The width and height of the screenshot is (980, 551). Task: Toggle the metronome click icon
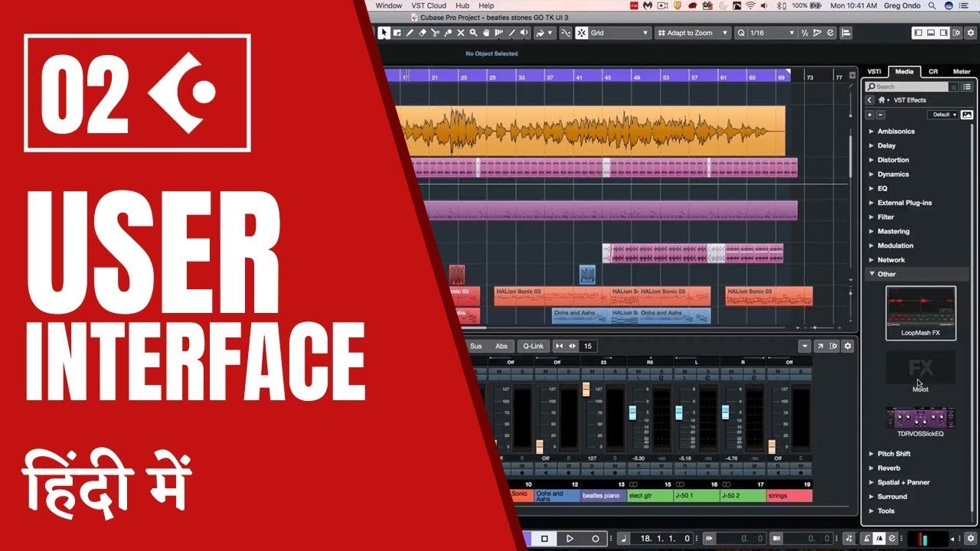[x=867, y=538]
